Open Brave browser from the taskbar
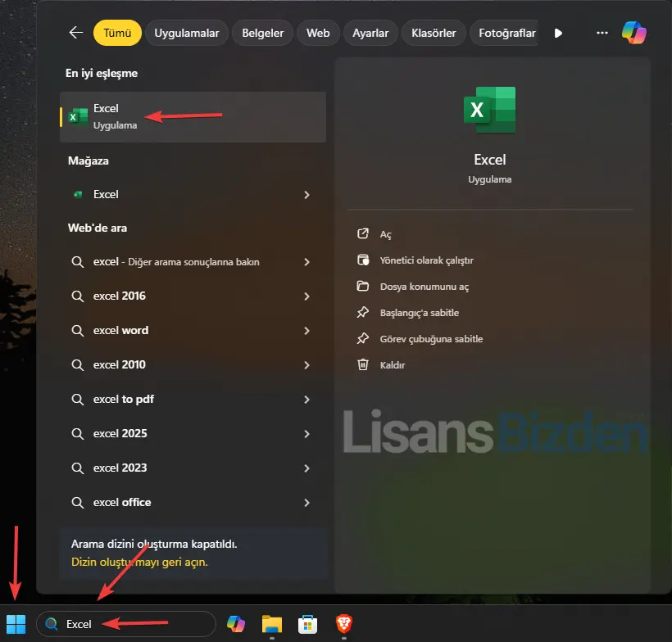This screenshot has width=672, height=642. point(343,624)
